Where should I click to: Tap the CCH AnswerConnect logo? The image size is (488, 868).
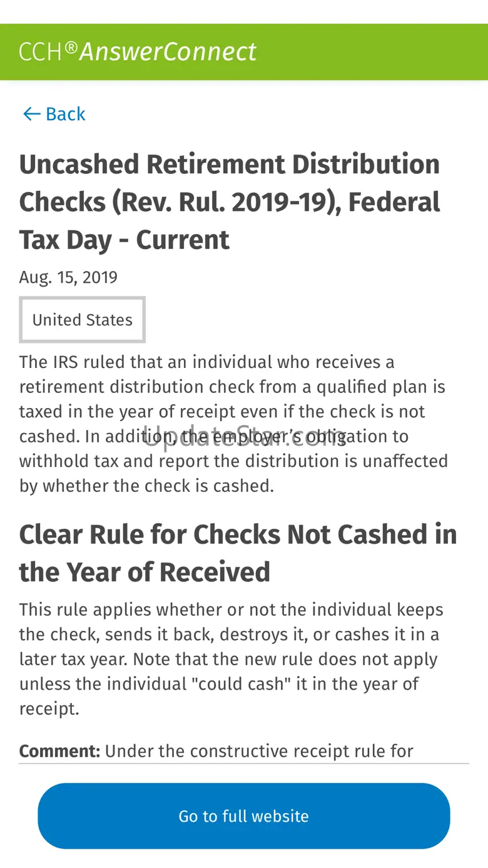tap(138, 52)
